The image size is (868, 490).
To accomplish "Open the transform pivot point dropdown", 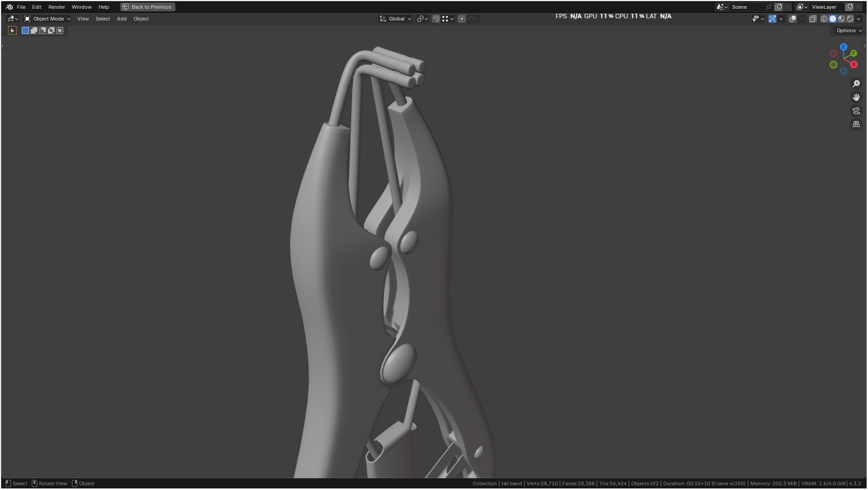I will click(422, 19).
